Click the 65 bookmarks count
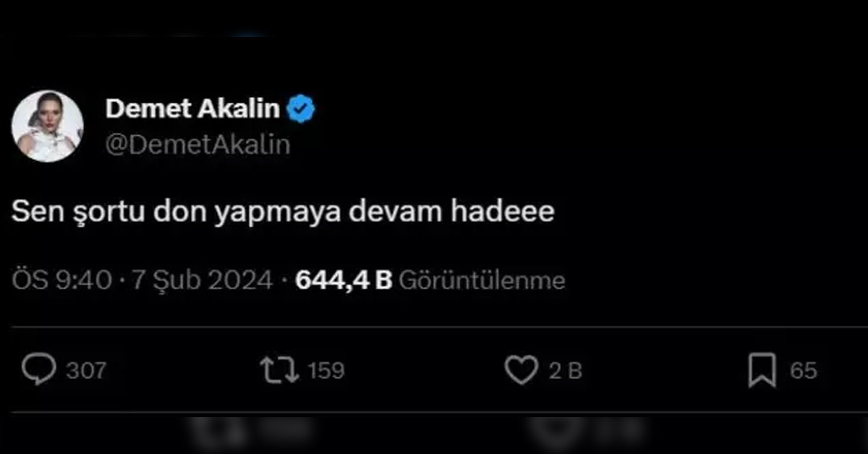The width and height of the screenshot is (868, 454). pyautogui.click(x=803, y=371)
